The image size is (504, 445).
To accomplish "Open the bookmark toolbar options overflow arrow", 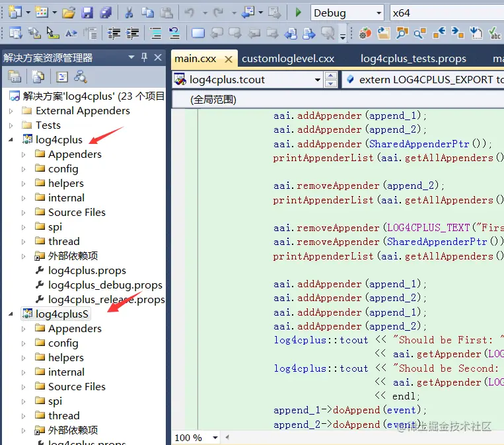I will click(x=343, y=36).
